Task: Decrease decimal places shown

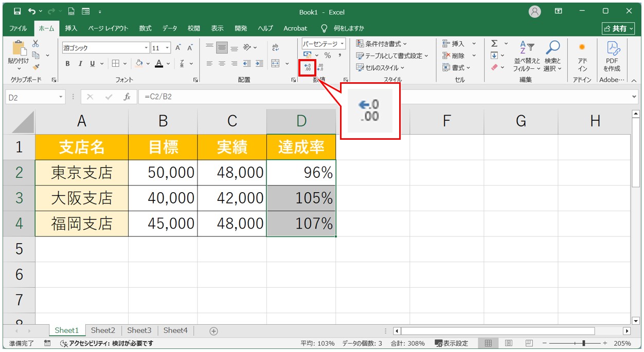Action: [x=320, y=67]
